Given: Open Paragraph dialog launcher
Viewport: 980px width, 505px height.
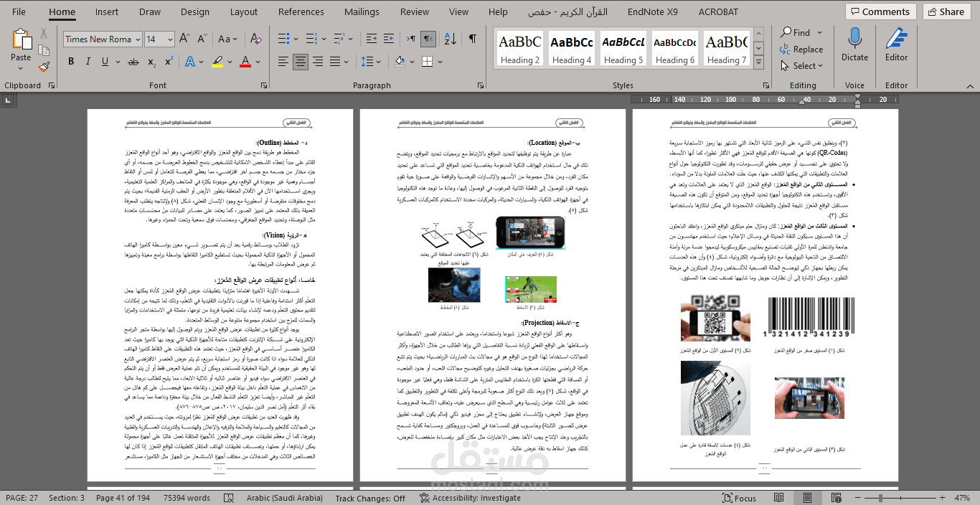Looking at the screenshot, I should [x=482, y=85].
